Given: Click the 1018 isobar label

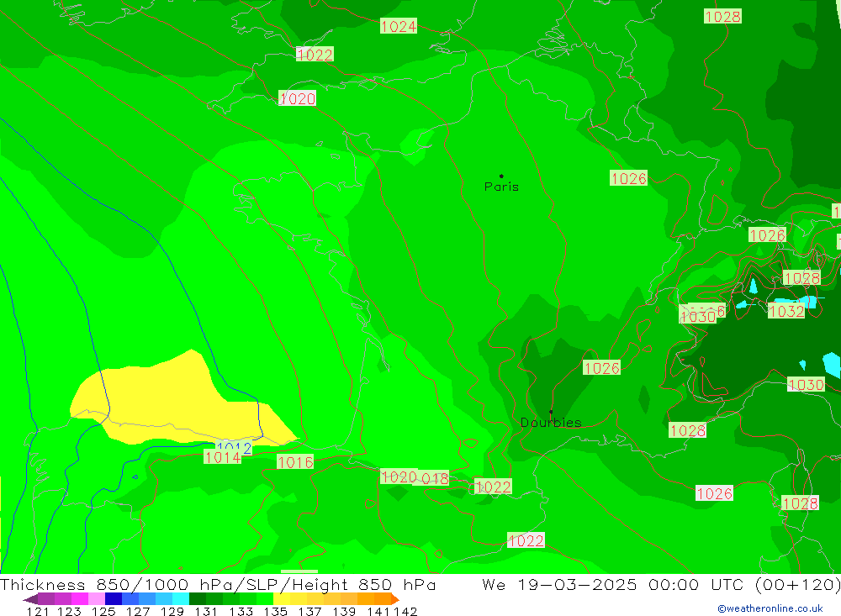Looking at the screenshot, I should 435,478.
